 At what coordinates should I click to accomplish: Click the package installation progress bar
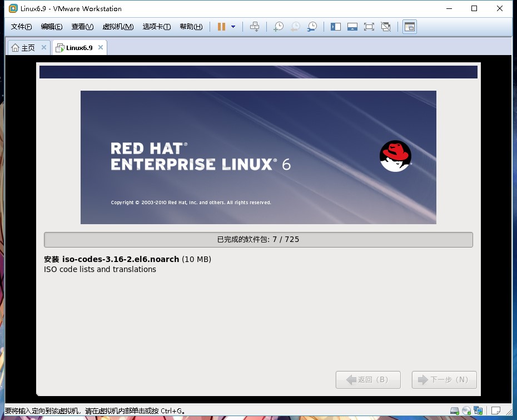coord(258,240)
